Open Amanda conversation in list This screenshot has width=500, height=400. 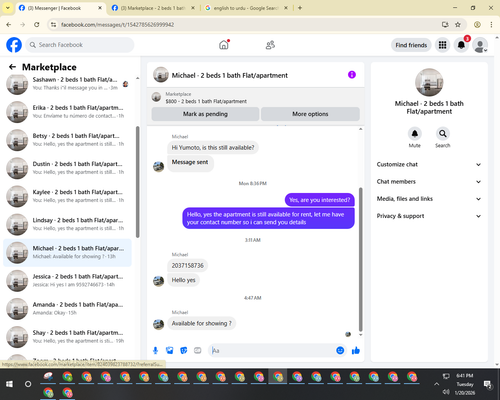pos(67,309)
